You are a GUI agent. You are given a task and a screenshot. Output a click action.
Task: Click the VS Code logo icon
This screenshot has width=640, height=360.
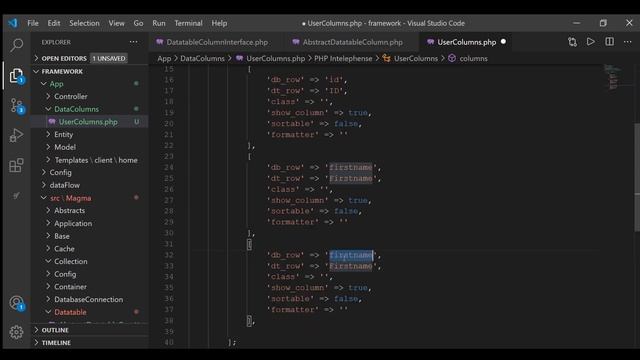coord(13,23)
